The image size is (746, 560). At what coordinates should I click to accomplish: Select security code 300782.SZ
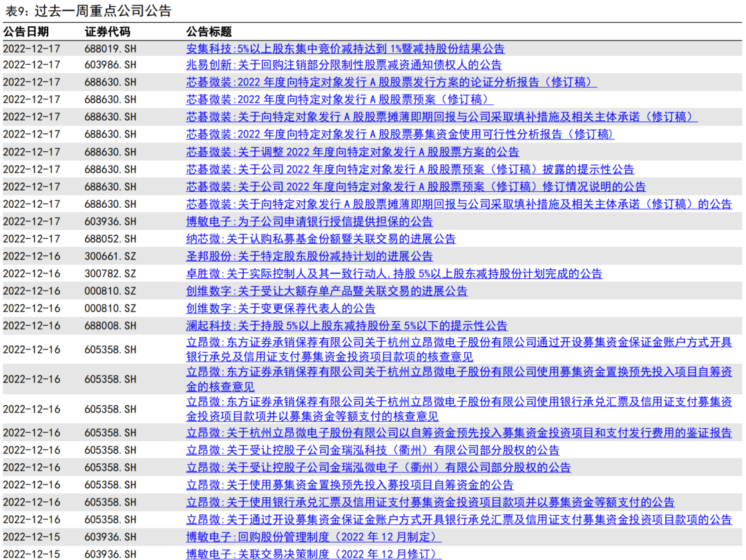click(111, 273)
